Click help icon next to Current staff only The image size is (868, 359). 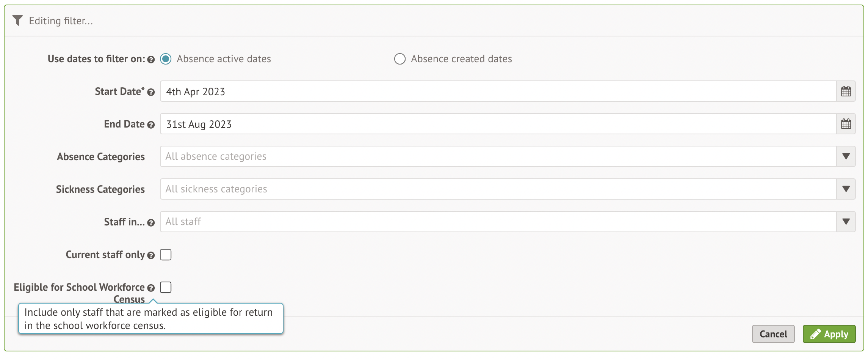tap(151, 255)
